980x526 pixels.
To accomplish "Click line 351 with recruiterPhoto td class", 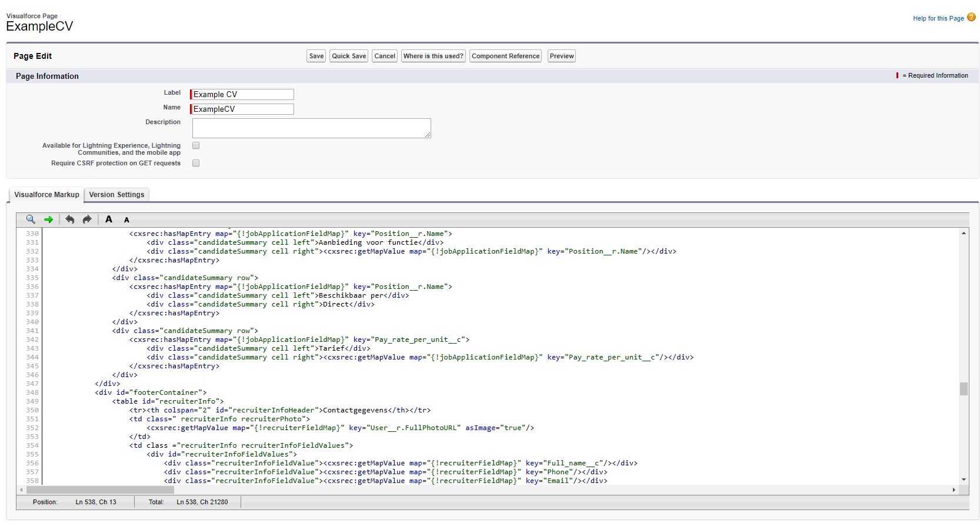I will pos(219,419).
